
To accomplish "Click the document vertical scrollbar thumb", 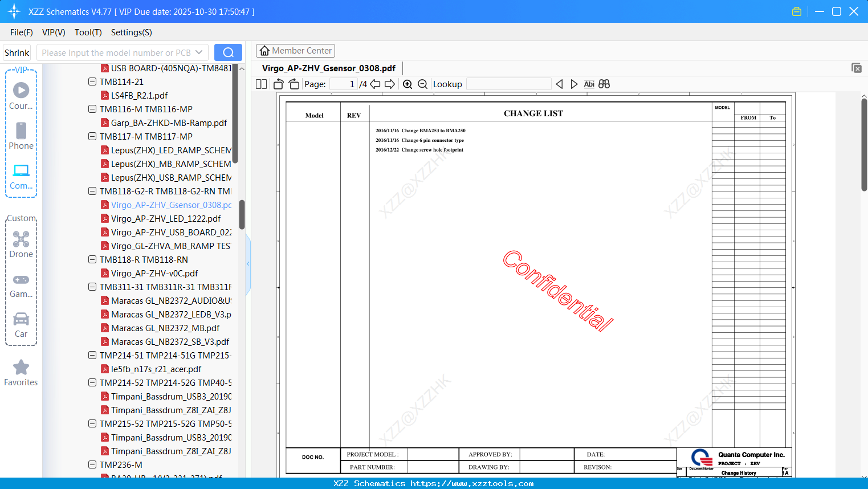I will (864, 144).
